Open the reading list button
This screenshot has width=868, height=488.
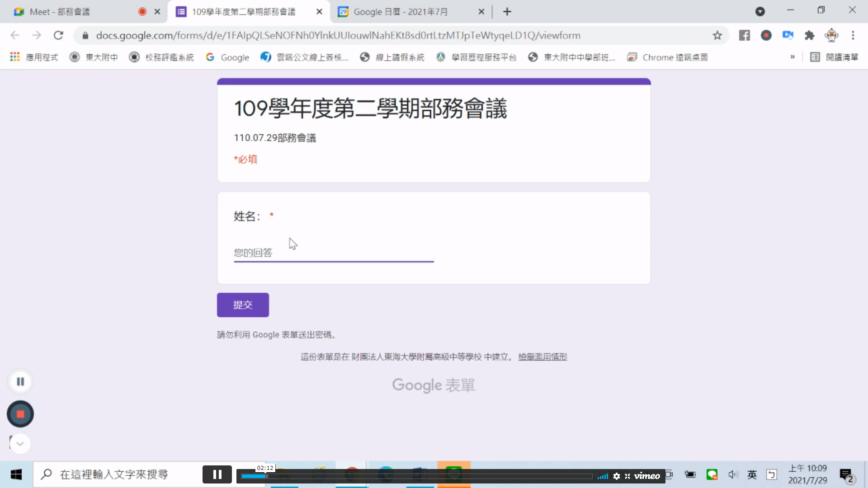click(x=834, y=57)
